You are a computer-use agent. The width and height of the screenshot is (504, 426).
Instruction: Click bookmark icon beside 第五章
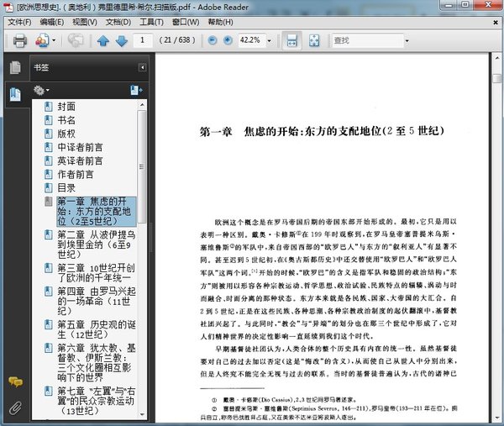coord(49,324)
